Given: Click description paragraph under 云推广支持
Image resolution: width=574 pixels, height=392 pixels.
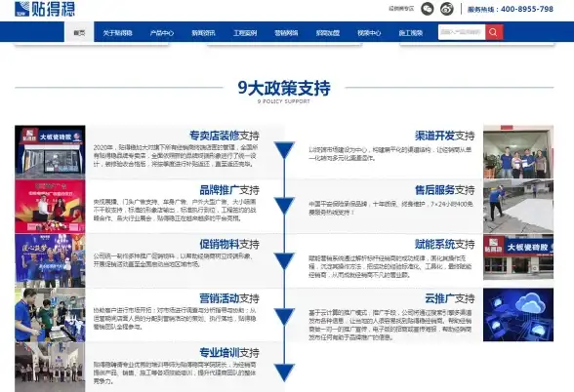Looking at the screenshot, I should pos(390,325).
